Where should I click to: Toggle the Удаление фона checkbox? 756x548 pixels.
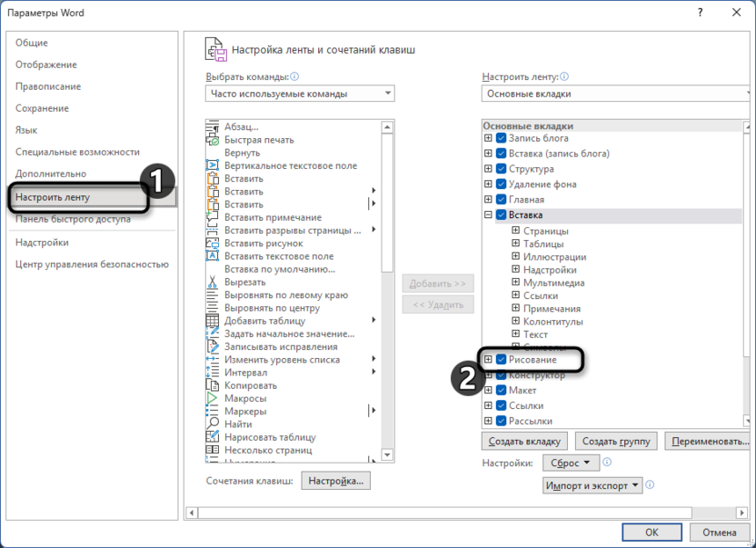coord(502,184)
